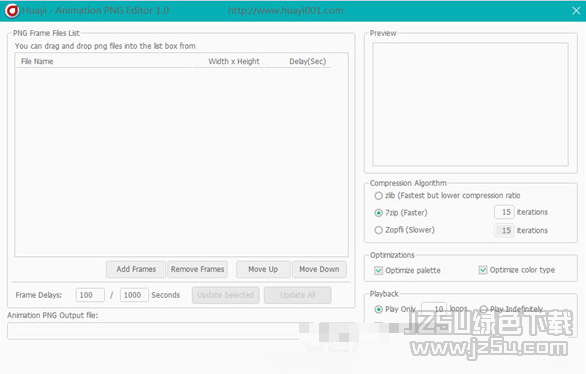
Task: Click the File Name column header
Action: pos(104,62)
